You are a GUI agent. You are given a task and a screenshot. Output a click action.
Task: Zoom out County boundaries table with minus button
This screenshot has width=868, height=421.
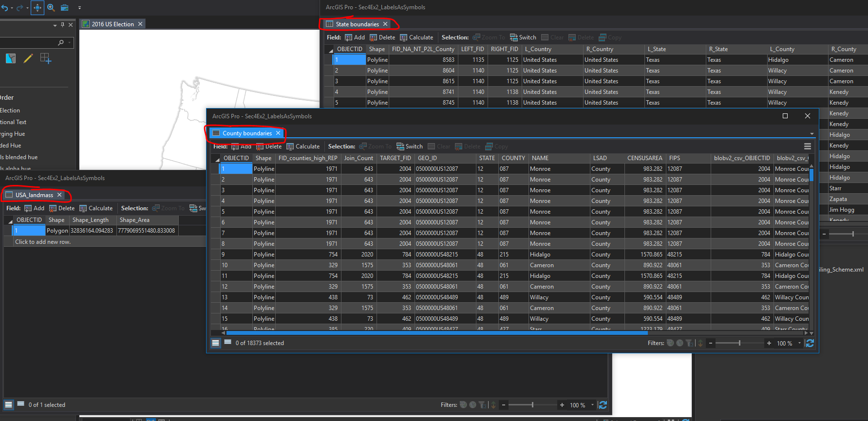pos(711,343)
